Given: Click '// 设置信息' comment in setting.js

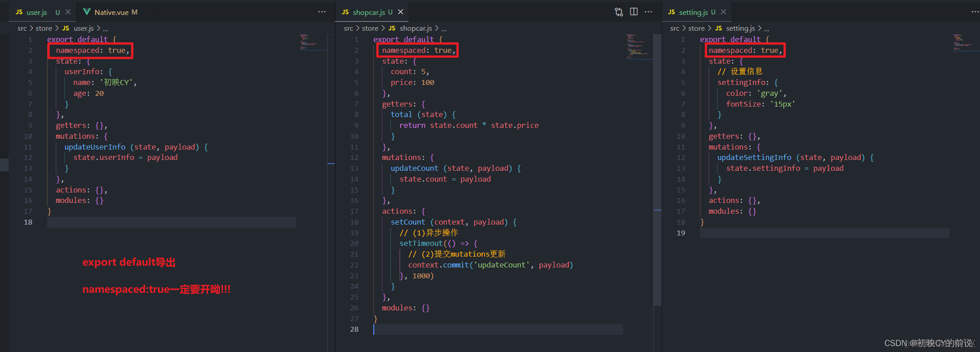Looking at the screenshot, I should pos(740,72).
